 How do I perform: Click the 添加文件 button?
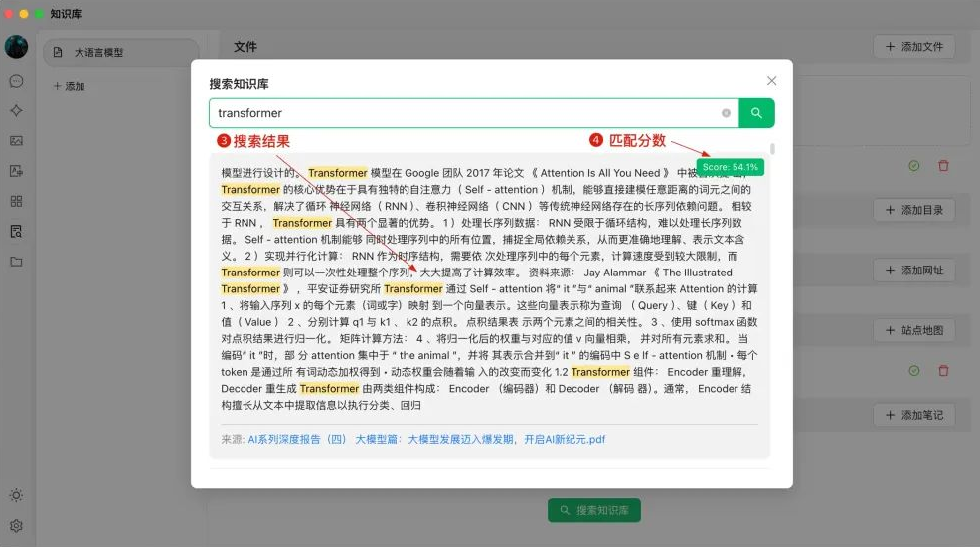coord(913,47)
